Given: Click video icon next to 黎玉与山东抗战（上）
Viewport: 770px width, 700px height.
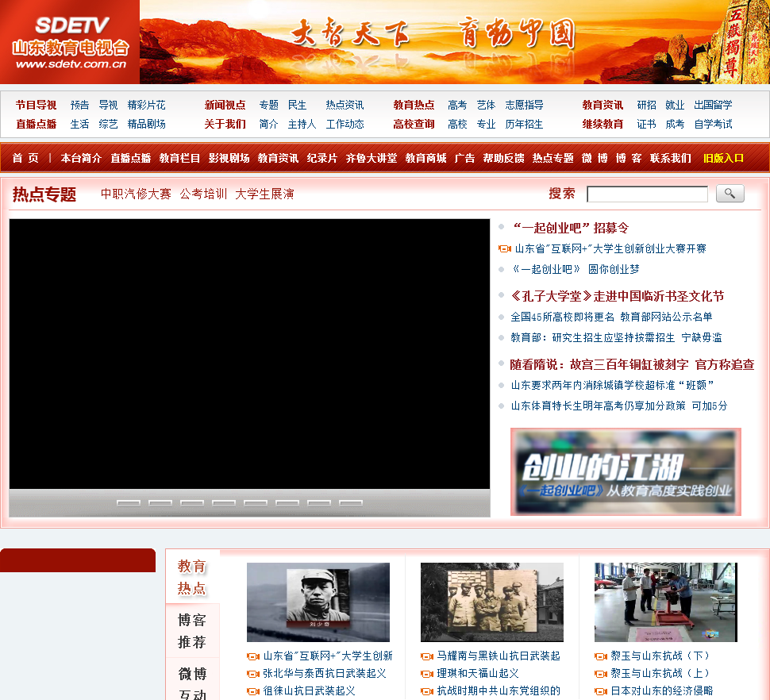Looking at the screenshot, I should coord(601,674).
